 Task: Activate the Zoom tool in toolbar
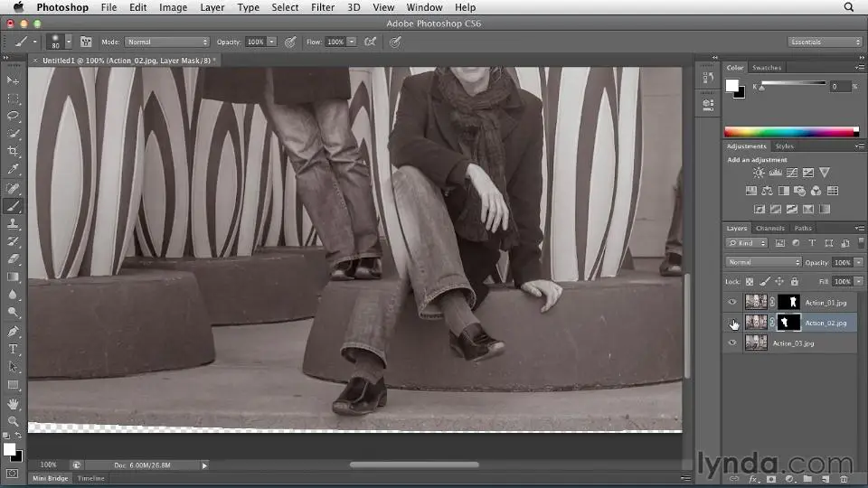click(14, 421)
